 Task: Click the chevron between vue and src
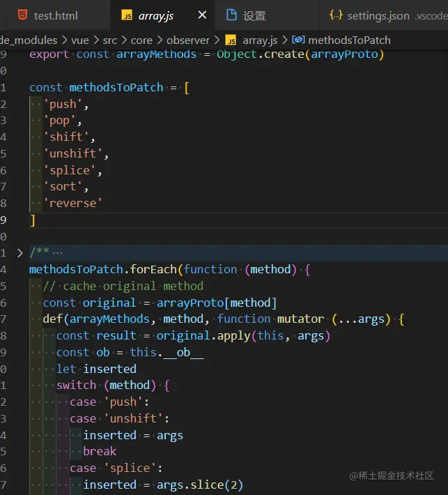[96, 40]
